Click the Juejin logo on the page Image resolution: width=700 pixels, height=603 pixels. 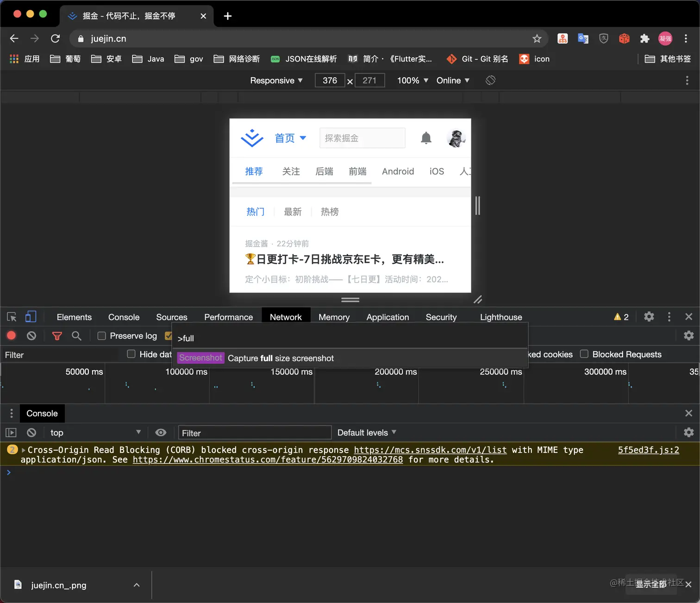[252, 138]
